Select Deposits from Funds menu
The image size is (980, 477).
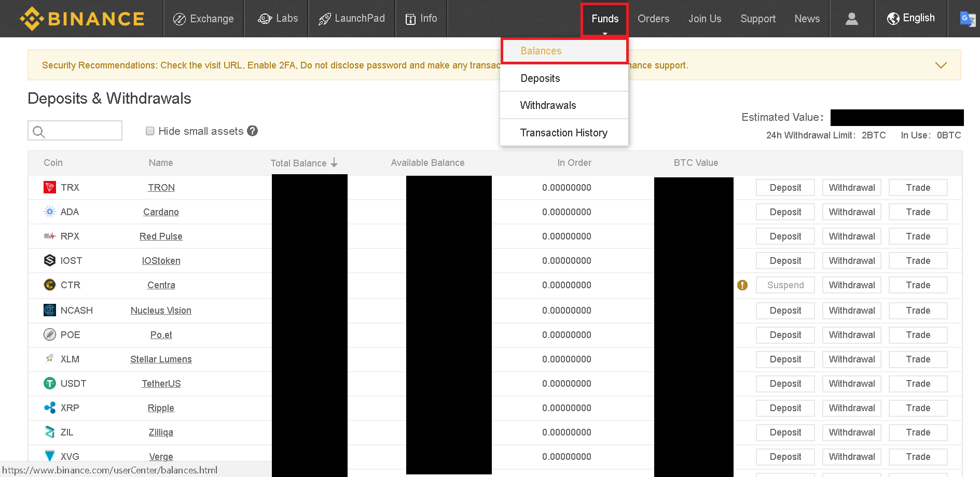[x=564, y=78]
